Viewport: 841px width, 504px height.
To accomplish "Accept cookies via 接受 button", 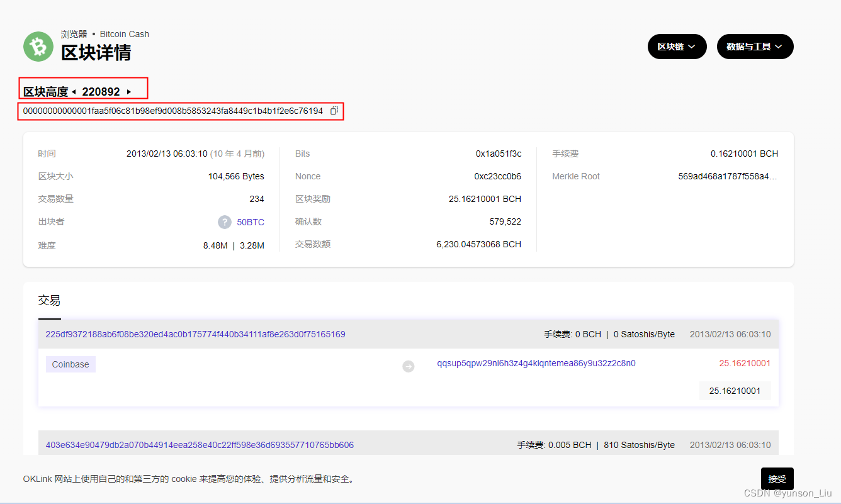I will 777,478.
